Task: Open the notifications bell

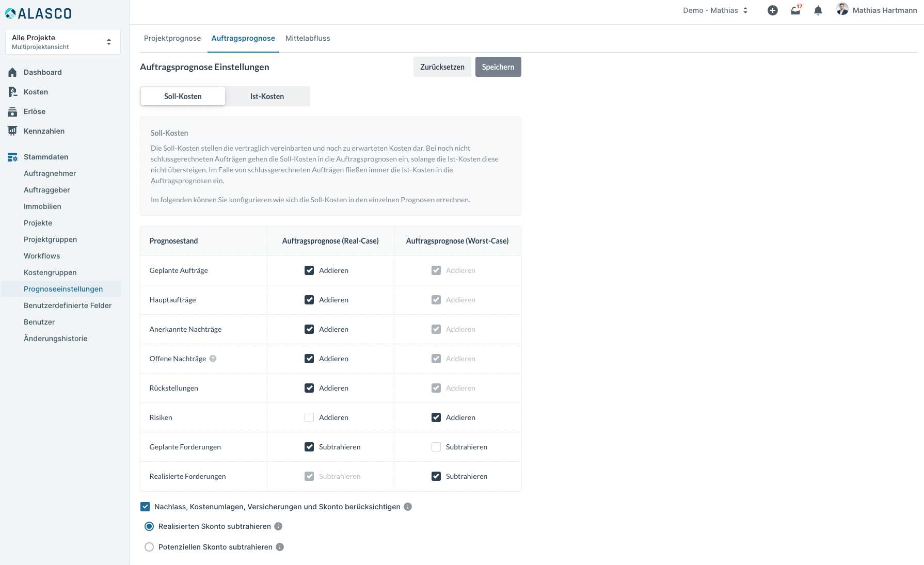Action: coord(818,10)
